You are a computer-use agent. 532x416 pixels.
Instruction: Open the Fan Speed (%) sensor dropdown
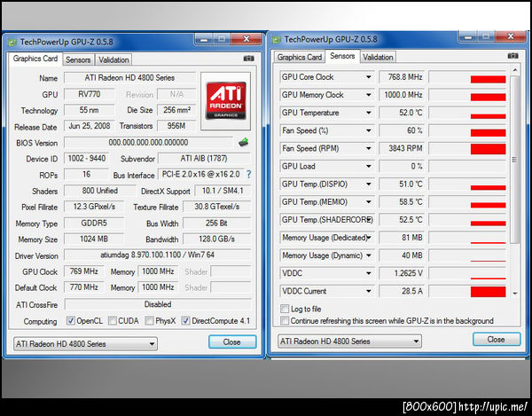point(369,130)
